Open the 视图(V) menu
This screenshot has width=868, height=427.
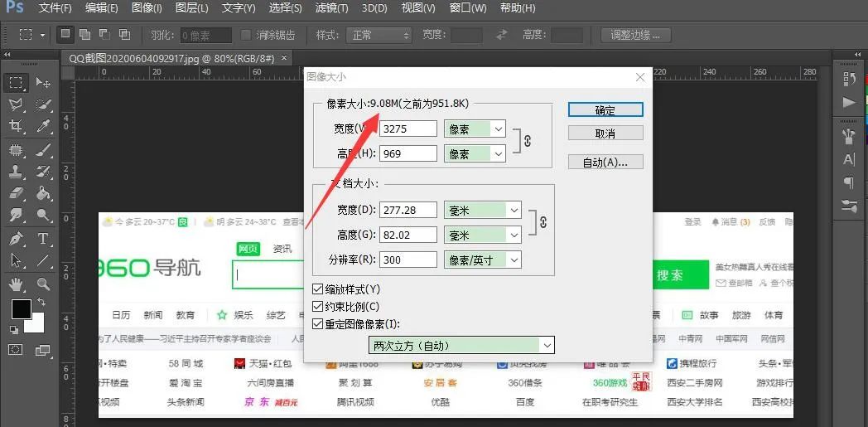(x=418, y=8)
